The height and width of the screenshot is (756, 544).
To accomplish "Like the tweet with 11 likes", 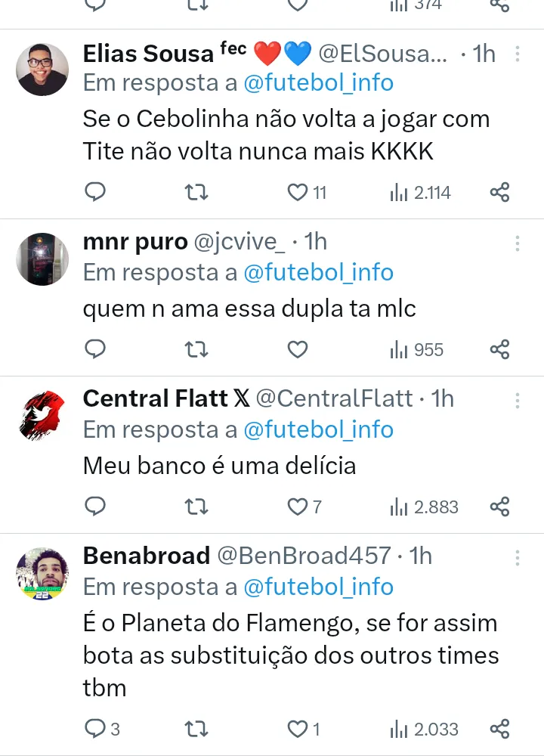I will [x=298, y=192].
